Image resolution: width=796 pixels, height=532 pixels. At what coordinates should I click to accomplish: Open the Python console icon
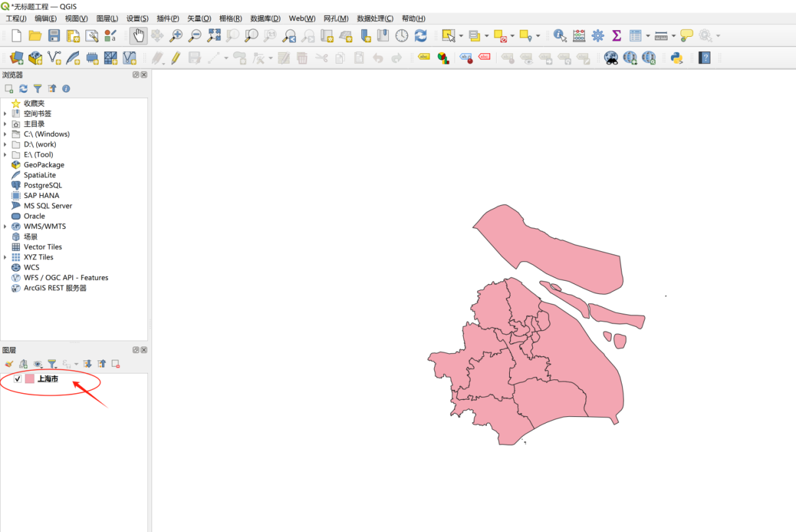click(x=676, y=58)
